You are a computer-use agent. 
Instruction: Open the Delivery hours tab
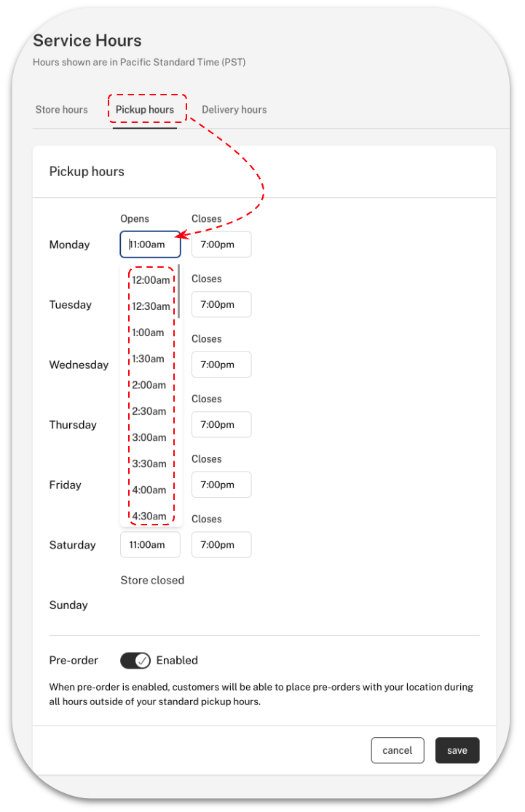pos(234,110)
